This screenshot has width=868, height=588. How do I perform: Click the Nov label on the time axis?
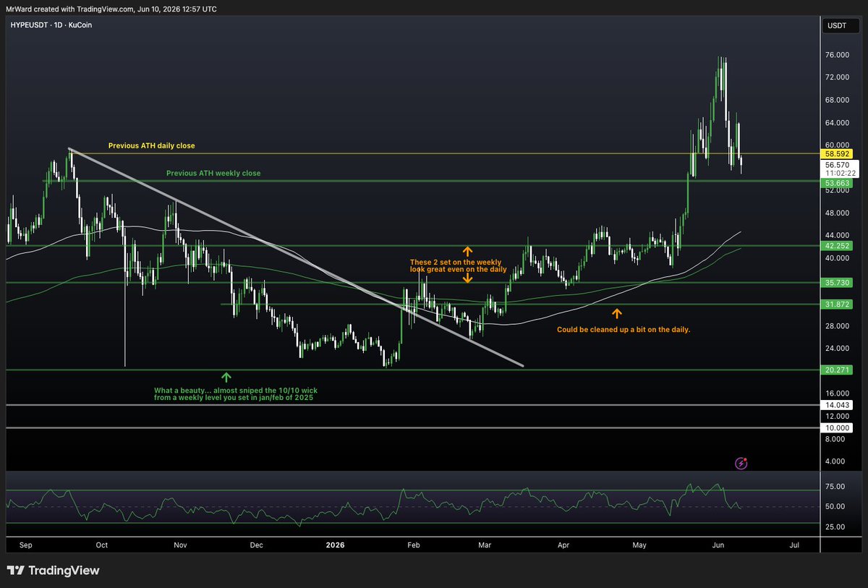pos(181,545)
